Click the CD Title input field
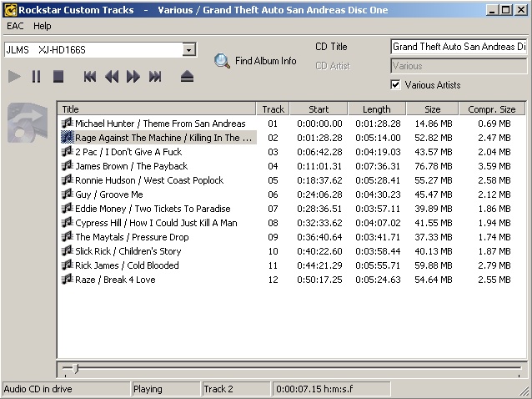The height and width of the screenshot is (399, 532). point(459,47)
